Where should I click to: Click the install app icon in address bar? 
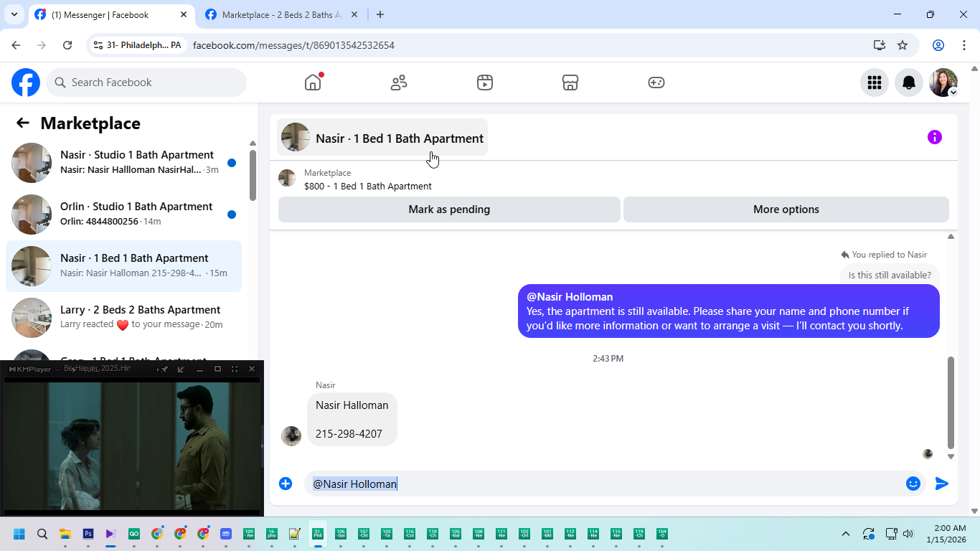(880, 45)
